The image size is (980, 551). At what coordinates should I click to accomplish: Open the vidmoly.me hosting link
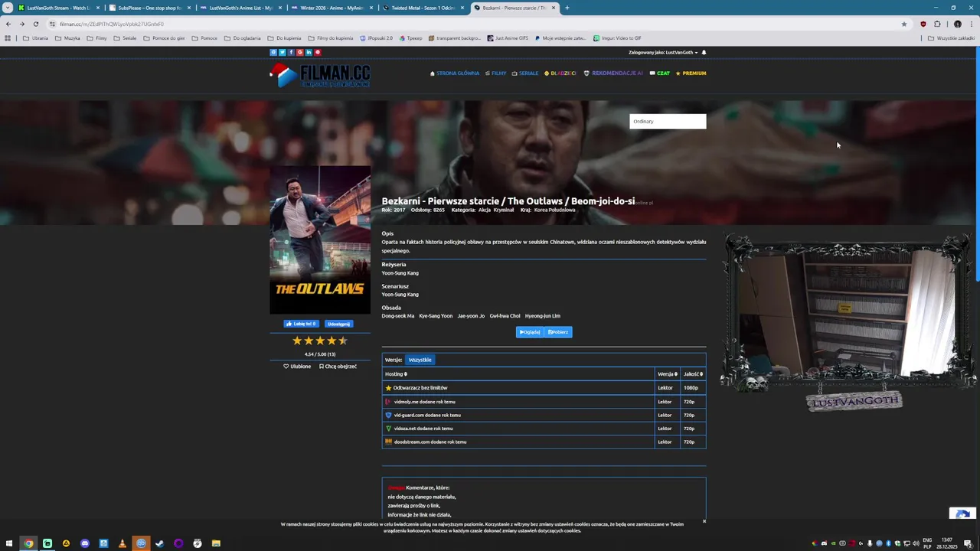pos(424,402)
